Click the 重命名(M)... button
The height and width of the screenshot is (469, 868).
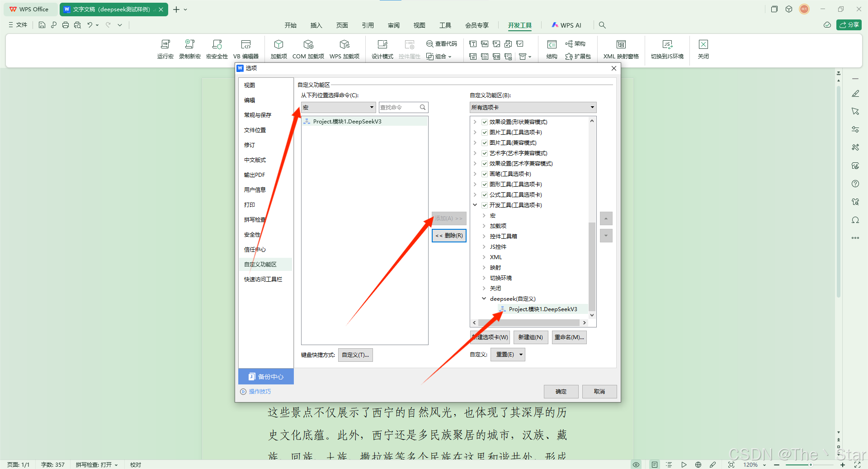pos(569,337)
